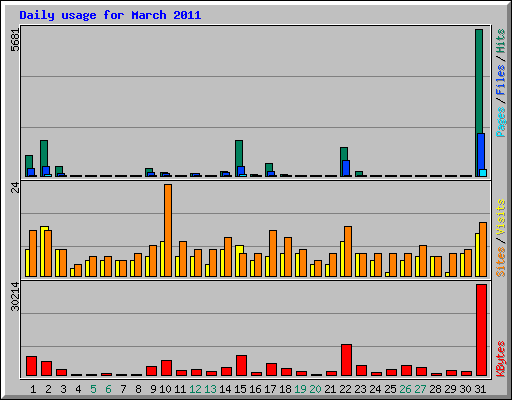Click the red KBytes bar for day 1

tap(31, 366)
